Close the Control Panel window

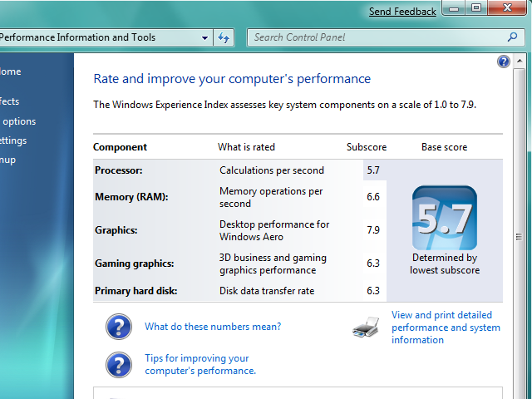coord(507,7)
